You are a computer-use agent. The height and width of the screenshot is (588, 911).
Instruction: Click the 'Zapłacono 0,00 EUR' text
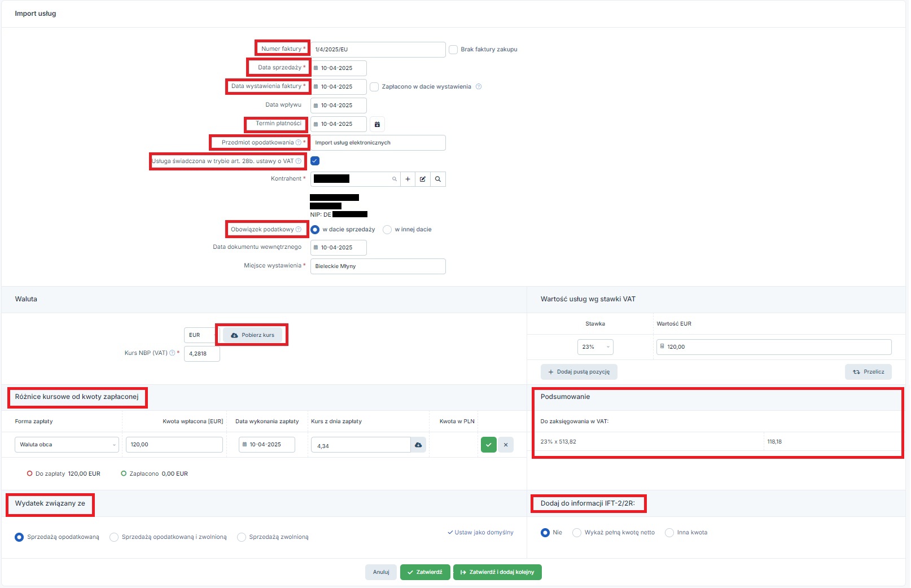click(x=159, y=474)
